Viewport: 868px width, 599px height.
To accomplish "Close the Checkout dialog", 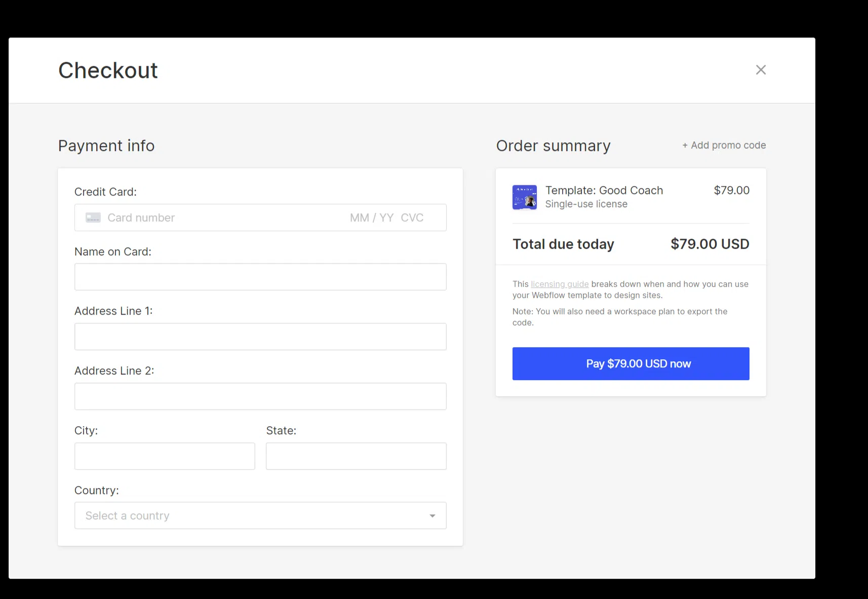I will tap(761, 70).
